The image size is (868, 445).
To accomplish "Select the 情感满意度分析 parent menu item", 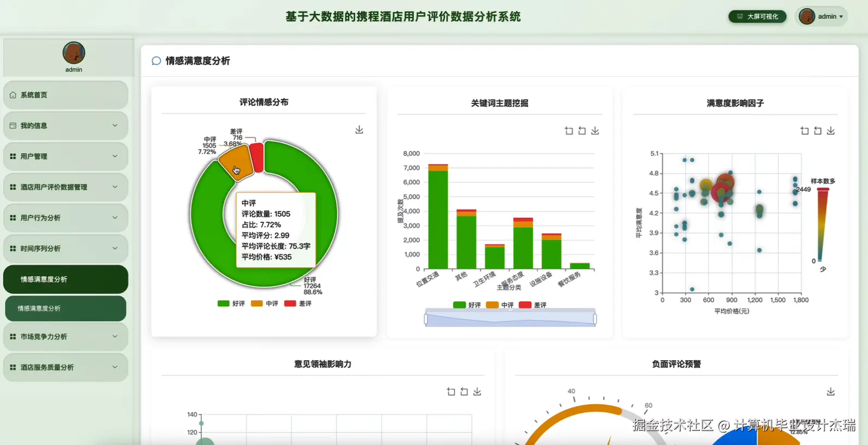I will pos(65,279).
